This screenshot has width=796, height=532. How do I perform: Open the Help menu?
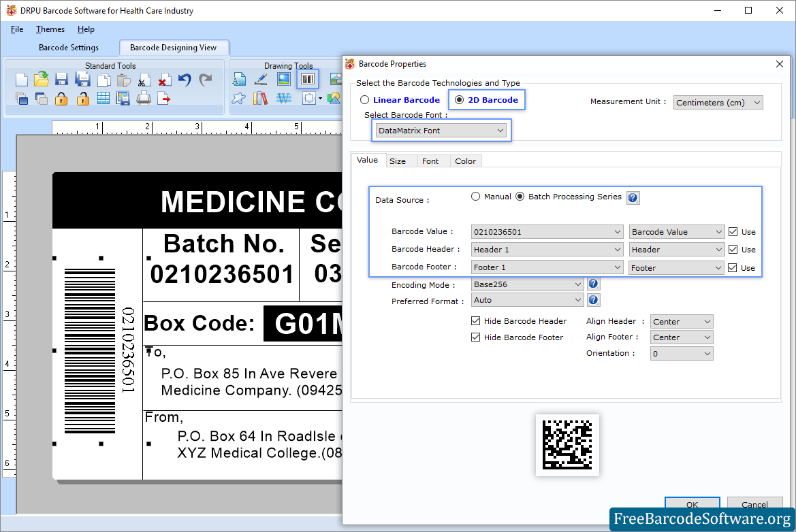tap(86, 29)
